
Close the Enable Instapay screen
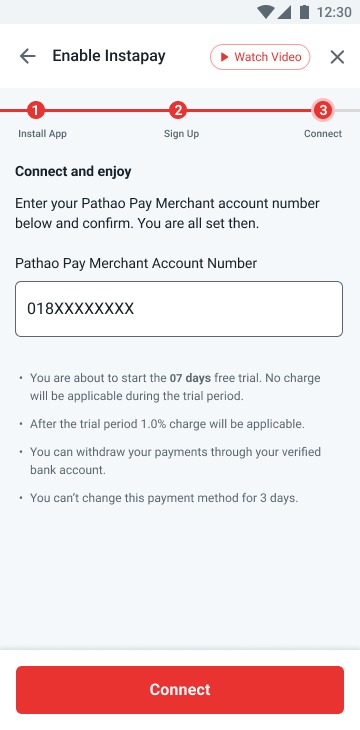[337, 57]
